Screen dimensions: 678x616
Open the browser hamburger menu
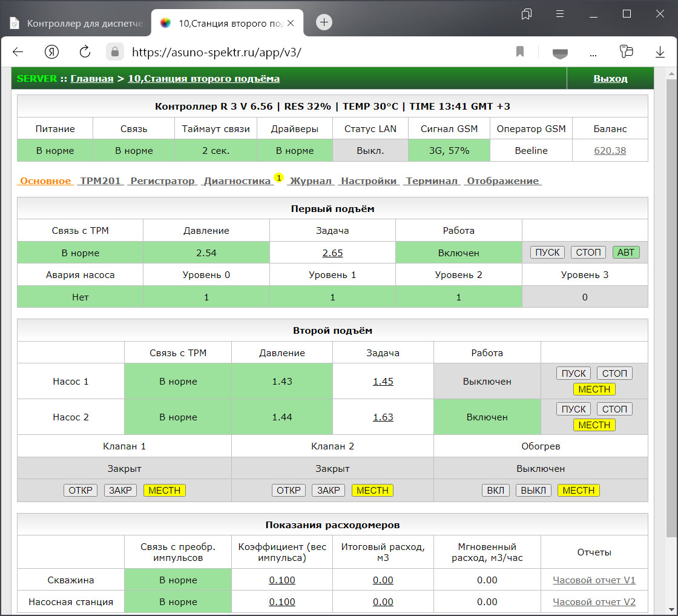click(560, 14)
